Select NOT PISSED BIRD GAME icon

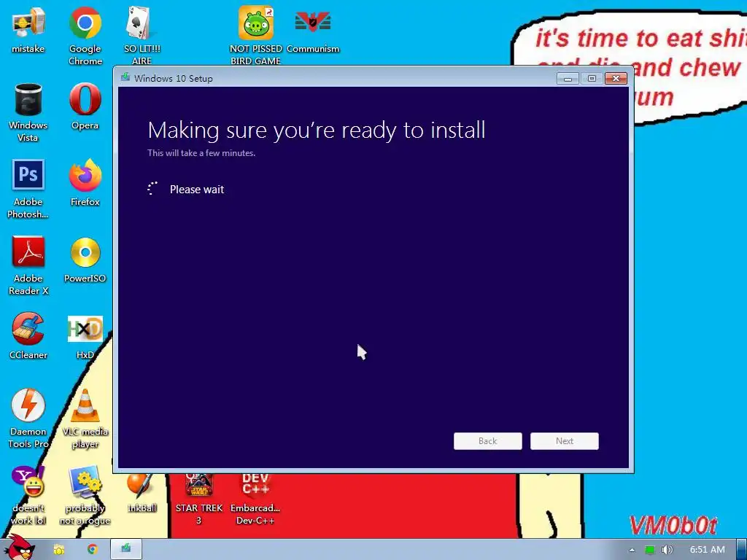click(x=256, y=36)
